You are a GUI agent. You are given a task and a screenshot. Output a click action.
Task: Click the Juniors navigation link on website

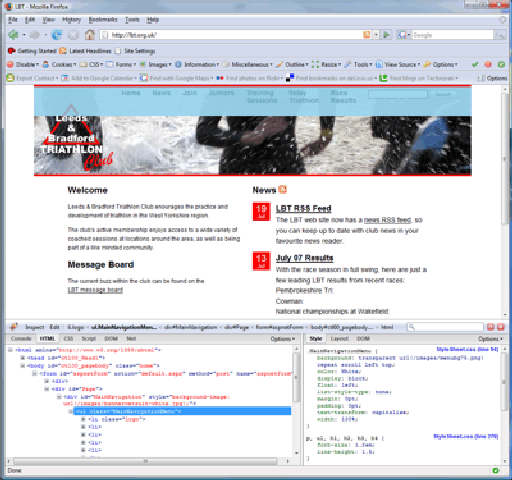pyautogui.click(x=222, y=93)
